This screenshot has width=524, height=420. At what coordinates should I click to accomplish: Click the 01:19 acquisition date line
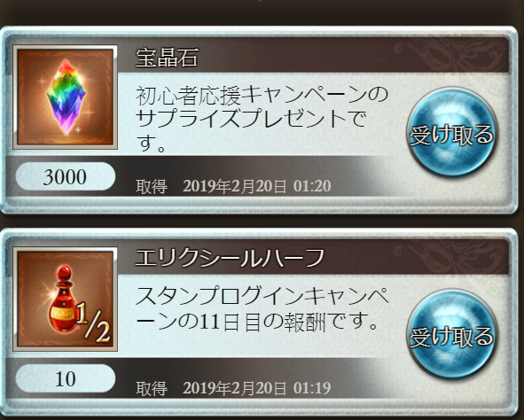[233, 388]
